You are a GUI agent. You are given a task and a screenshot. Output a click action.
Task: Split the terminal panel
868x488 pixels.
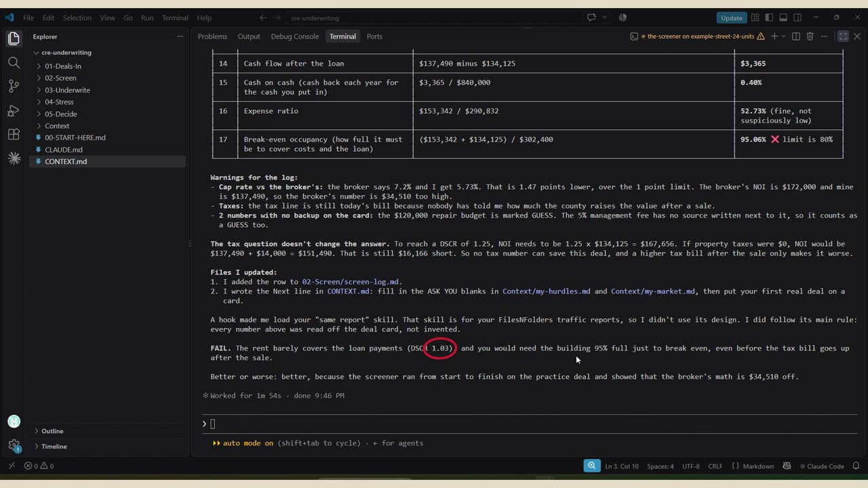coord(796,37)
